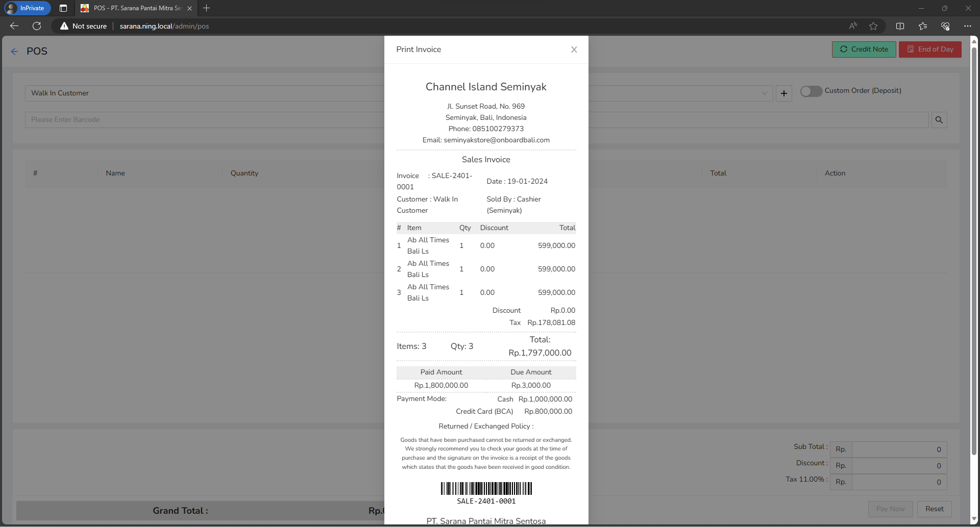Add a new customer with the plus button

click(784, 93)
